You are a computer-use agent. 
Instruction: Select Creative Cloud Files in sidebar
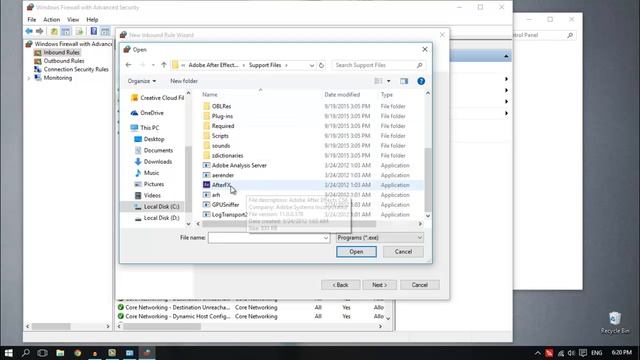point(157,98)
